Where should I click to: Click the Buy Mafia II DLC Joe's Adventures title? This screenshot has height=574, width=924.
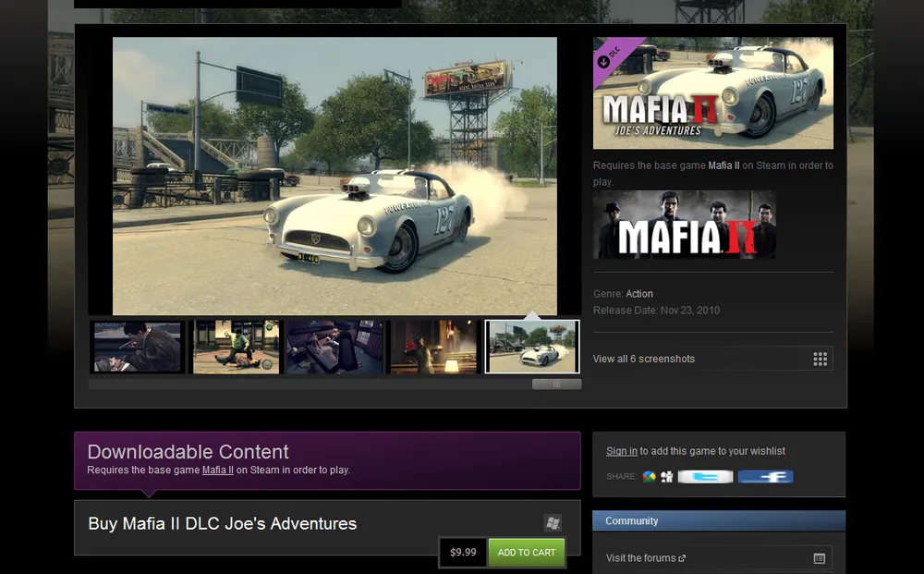pyautogui.click(x=222, y=523)
